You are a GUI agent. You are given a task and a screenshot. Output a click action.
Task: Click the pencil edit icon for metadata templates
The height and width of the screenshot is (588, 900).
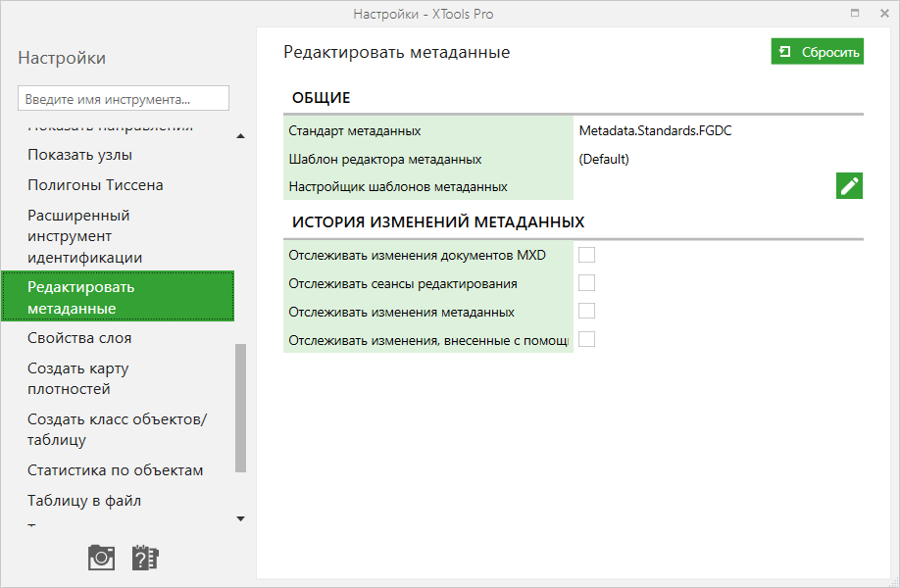849,186
